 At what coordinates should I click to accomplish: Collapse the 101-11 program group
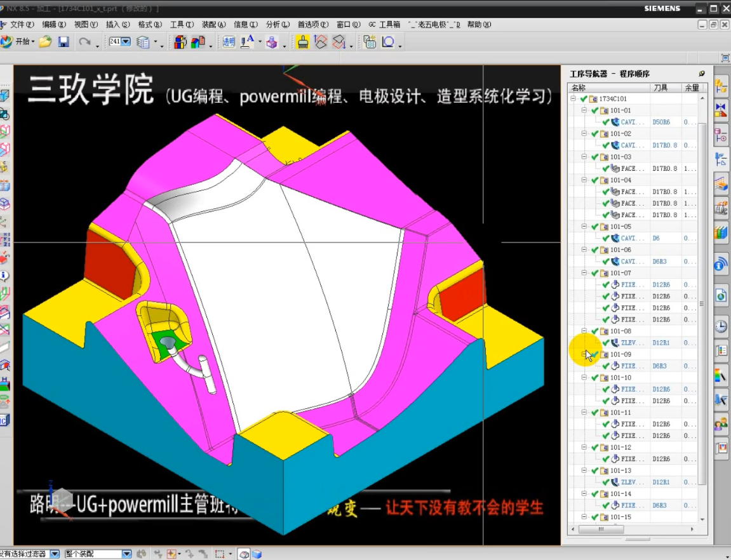coord(584,412)
